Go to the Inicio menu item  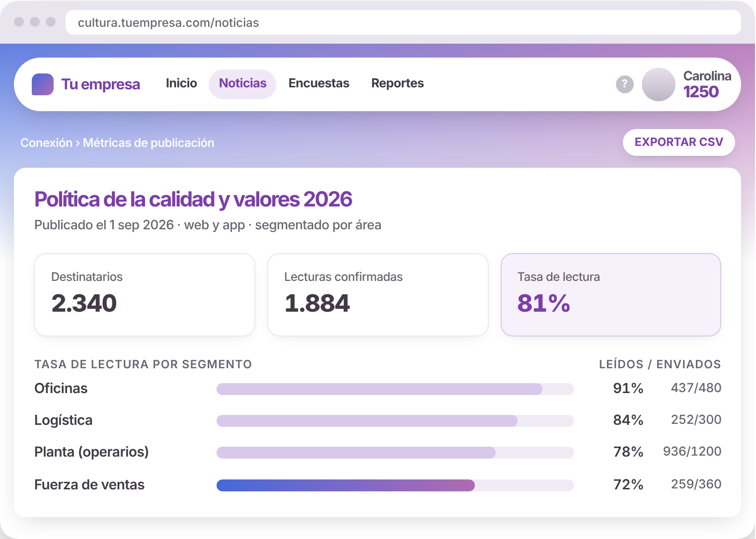pyautogui.click(x=181, y=83)
